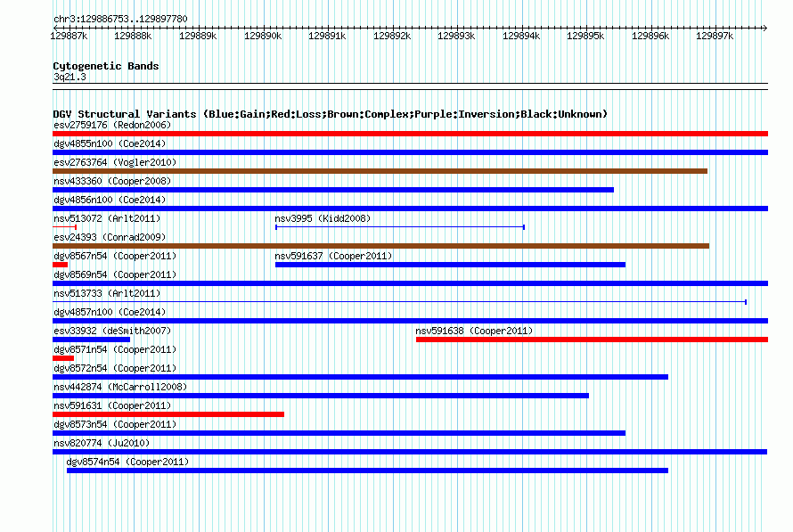Click the small red dgv8571n54 bar

(63, 358)
